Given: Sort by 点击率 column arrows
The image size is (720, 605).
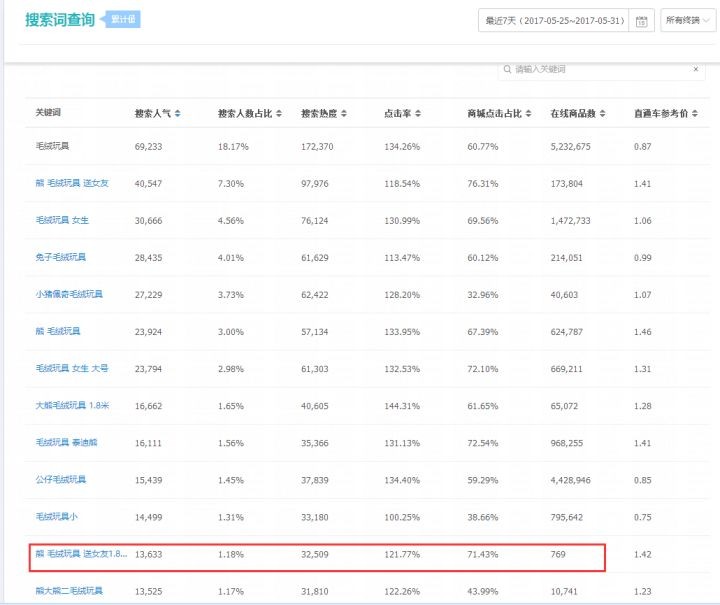Looking at the screenshot, I should (x=418, y=113).
